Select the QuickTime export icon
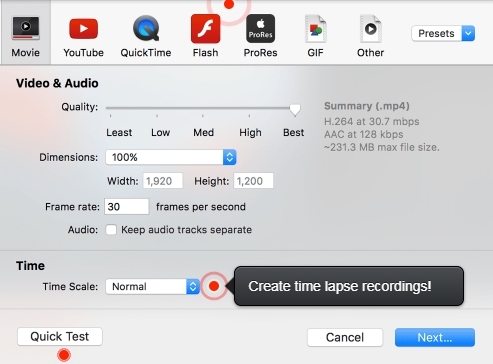The height and width of the screenshot is (364, 493). click(x=146, y=29)
